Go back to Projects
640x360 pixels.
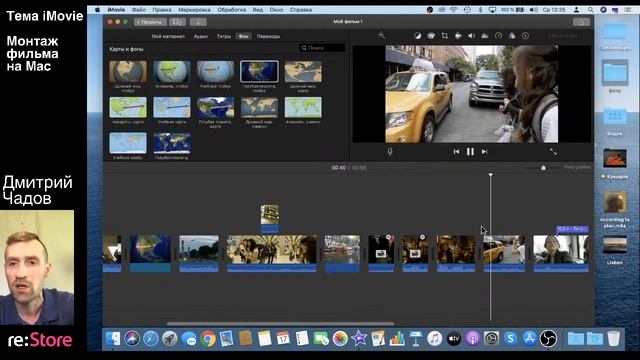pyautogui.click(x=150, y=22)
